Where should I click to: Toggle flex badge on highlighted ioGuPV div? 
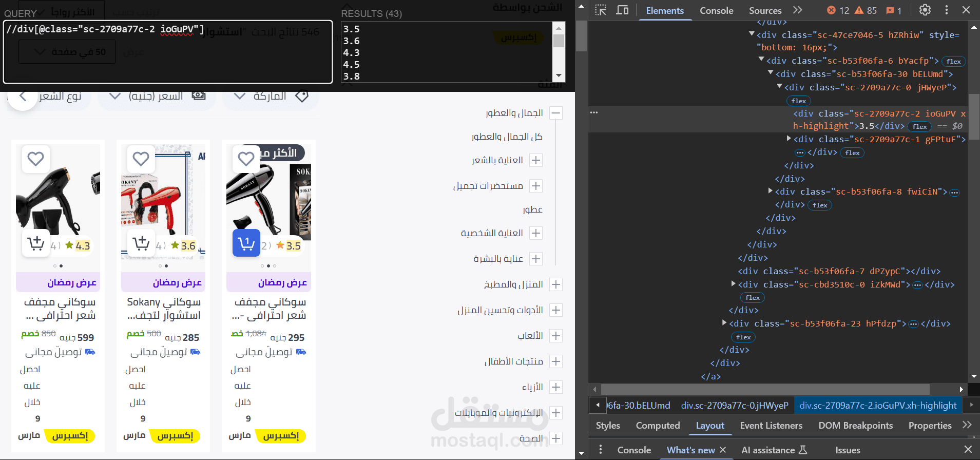coord(920,127)
